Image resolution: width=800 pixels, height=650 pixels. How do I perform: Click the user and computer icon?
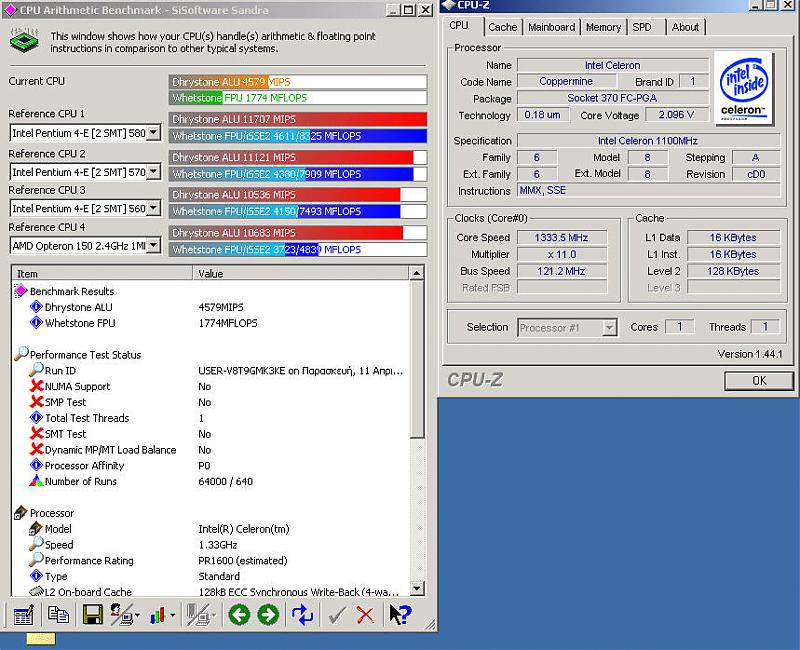tap(121, 615)
